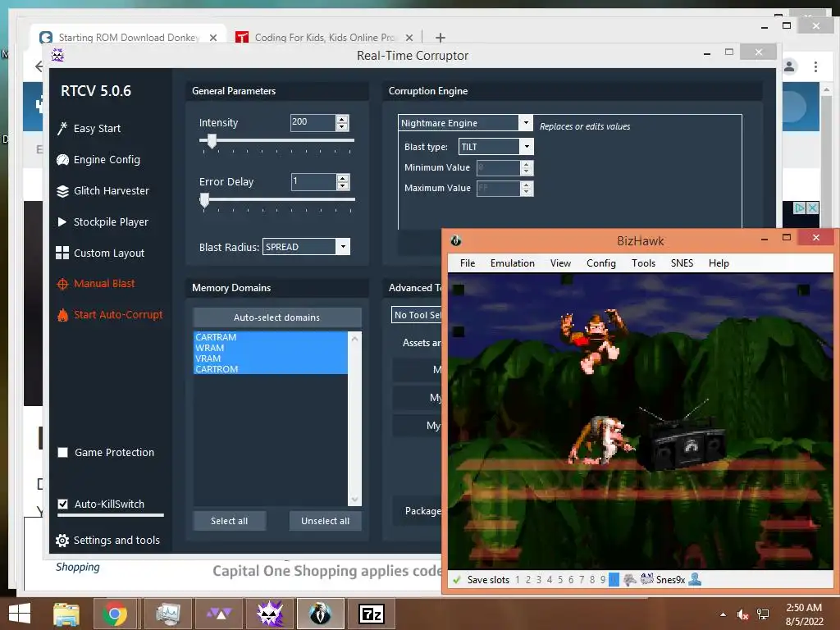
Task: Click the RTCV logo icon in title bar
Action: point(58,55)
